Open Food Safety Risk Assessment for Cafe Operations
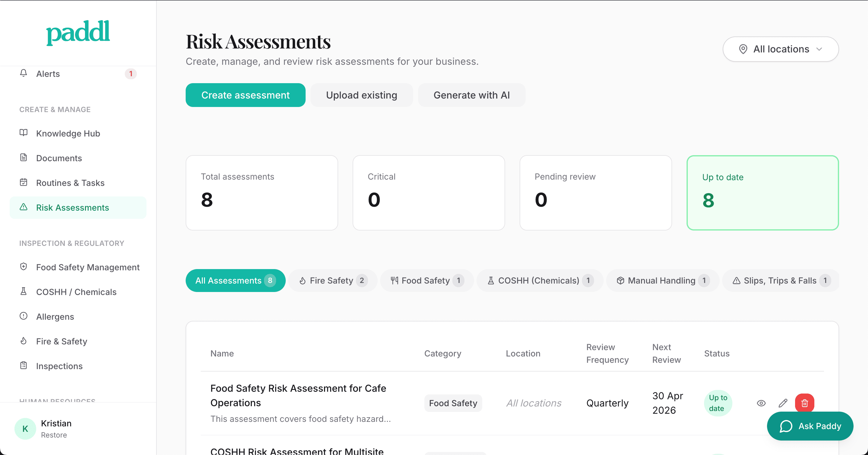 (298, 395)
